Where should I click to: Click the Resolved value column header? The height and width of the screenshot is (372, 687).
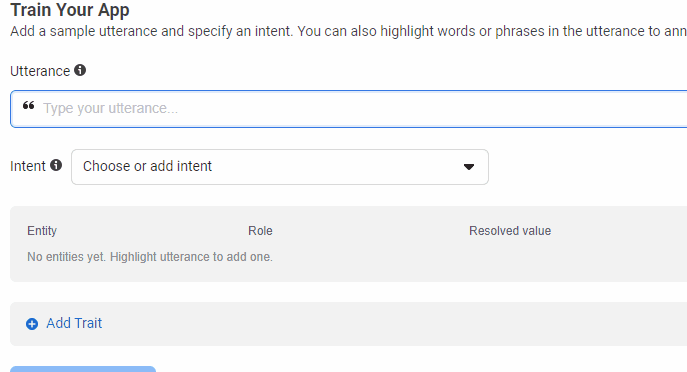(x=510, y=231)
